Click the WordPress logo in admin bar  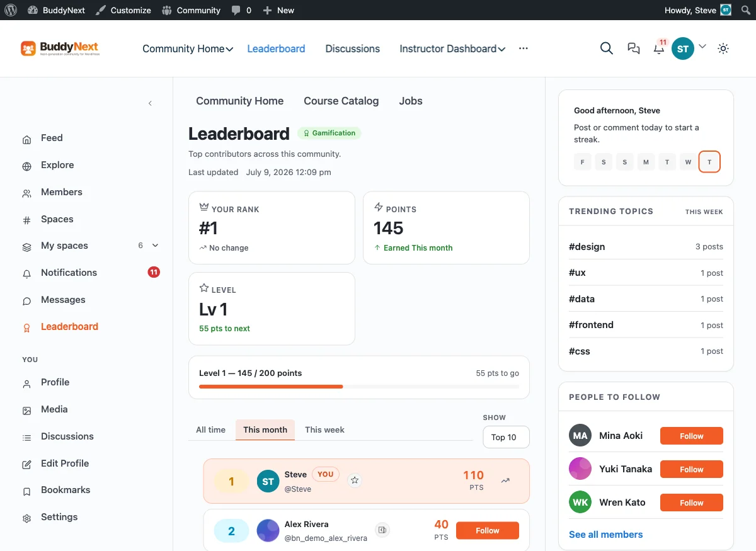[10, 10]
